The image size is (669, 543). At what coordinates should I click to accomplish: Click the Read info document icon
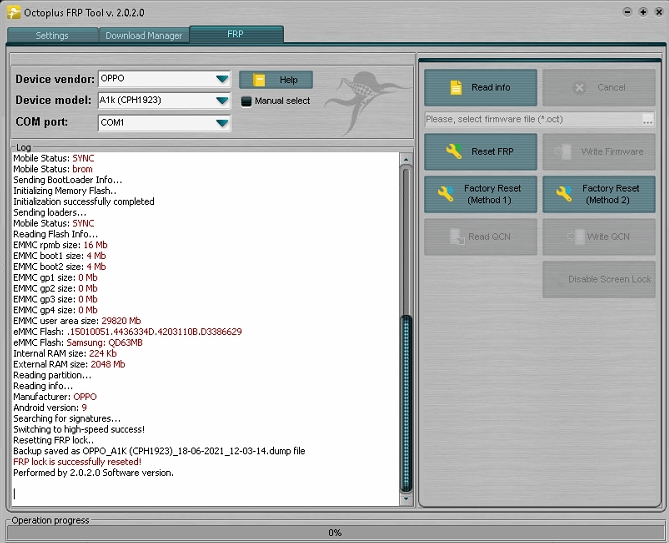click(x=456, y=87)
